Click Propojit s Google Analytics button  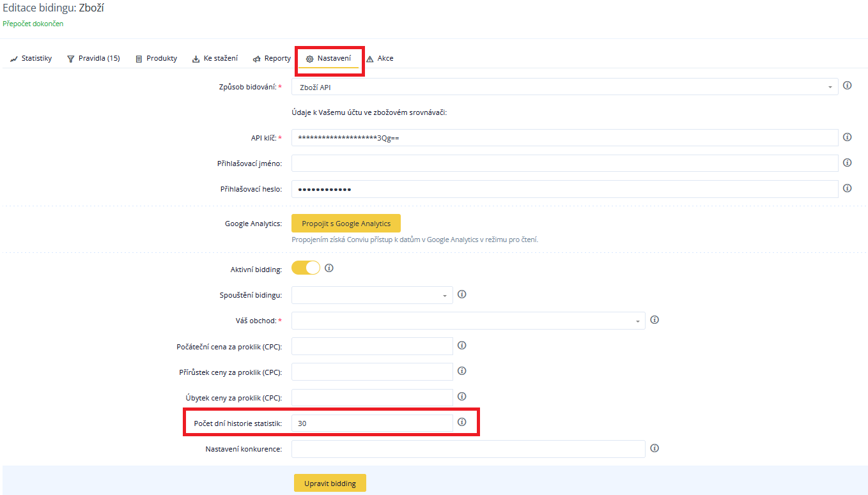[346, 224]
